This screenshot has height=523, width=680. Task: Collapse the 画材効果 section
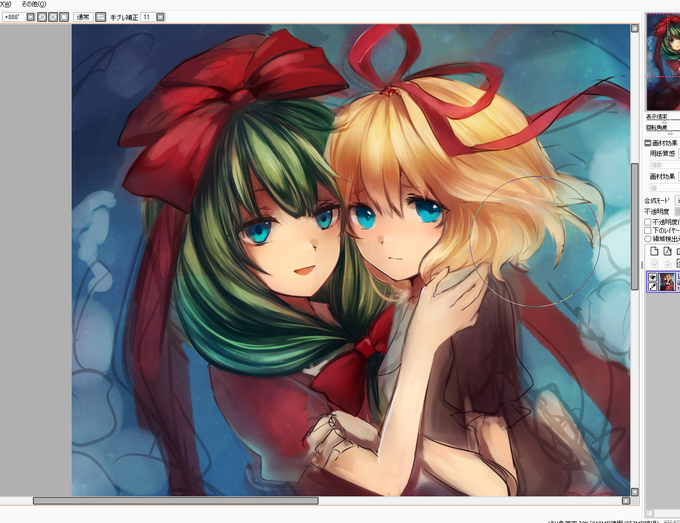[x=647, y=143]
